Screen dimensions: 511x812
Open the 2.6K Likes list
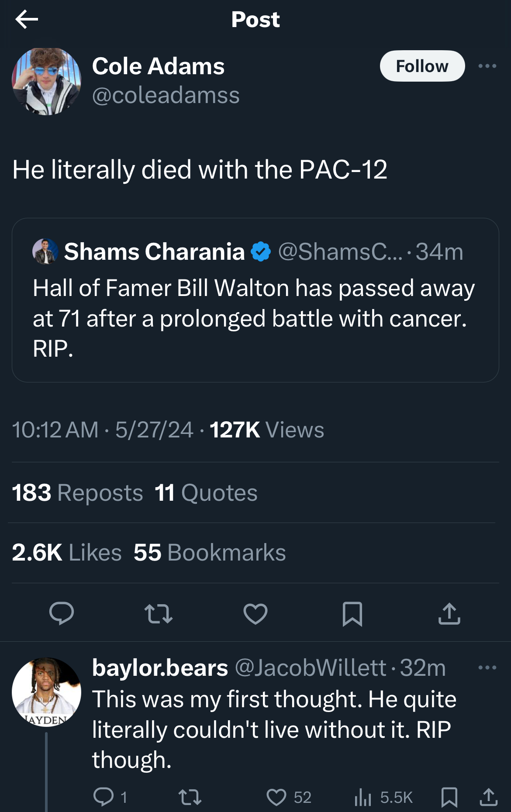[x=67, y=553]
